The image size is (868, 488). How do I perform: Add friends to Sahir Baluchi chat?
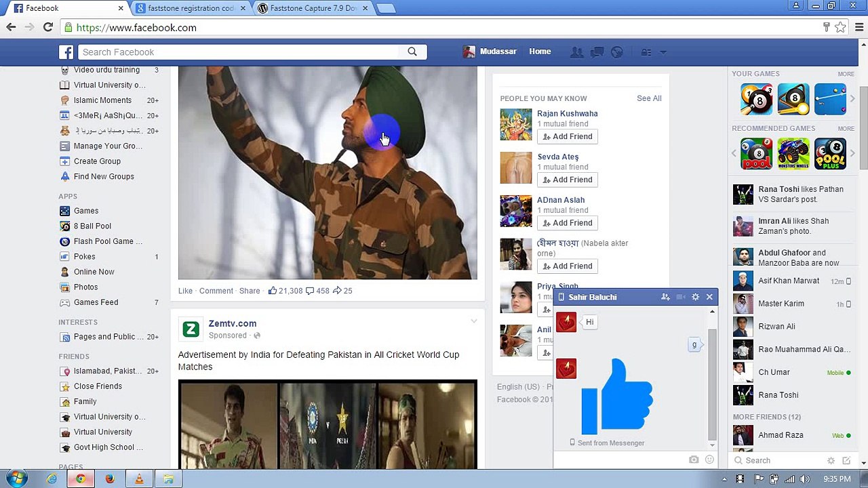click(x=665, y=297)
